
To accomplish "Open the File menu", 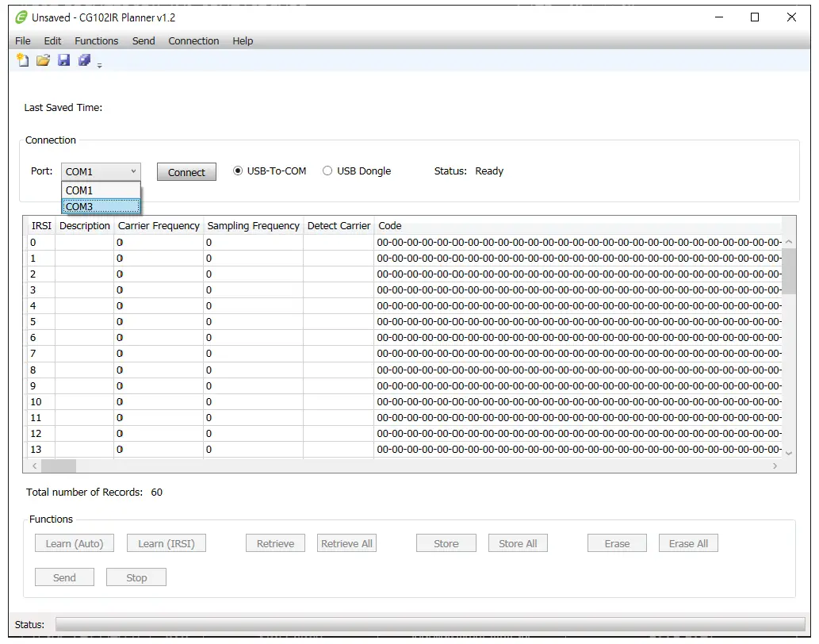I will pyautogui.click(x=22, y=40).
